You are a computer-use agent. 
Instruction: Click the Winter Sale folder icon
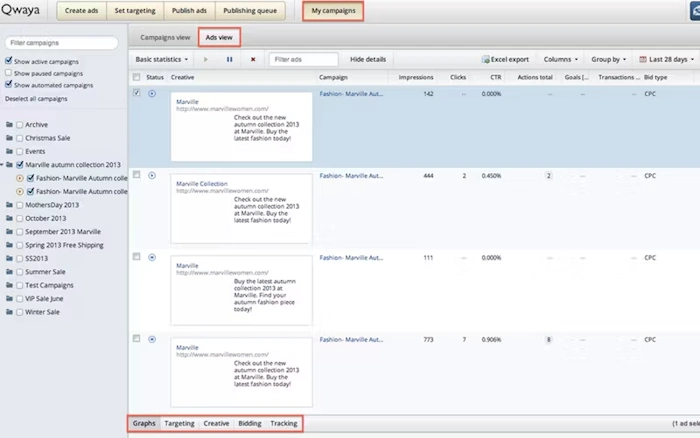point(9,312)
